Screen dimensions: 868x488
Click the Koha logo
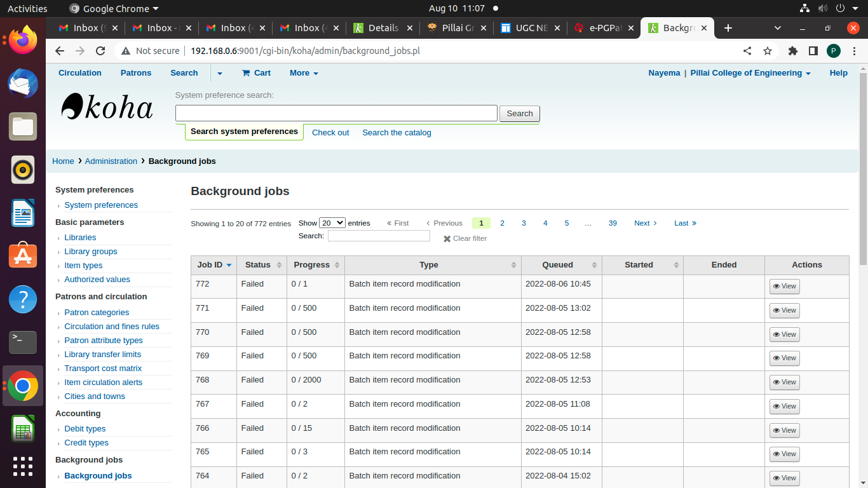pos(107,107)
